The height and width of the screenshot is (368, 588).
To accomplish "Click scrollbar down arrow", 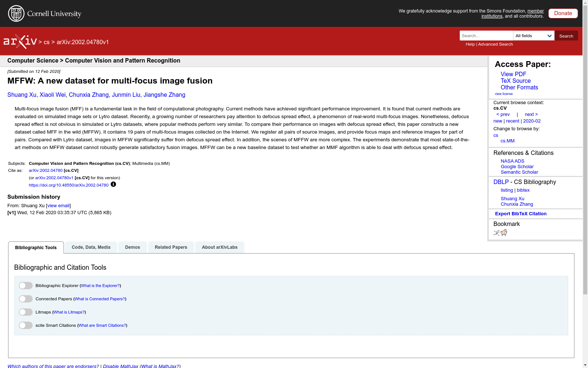I will pyautogui.click(x=585, y=365).
